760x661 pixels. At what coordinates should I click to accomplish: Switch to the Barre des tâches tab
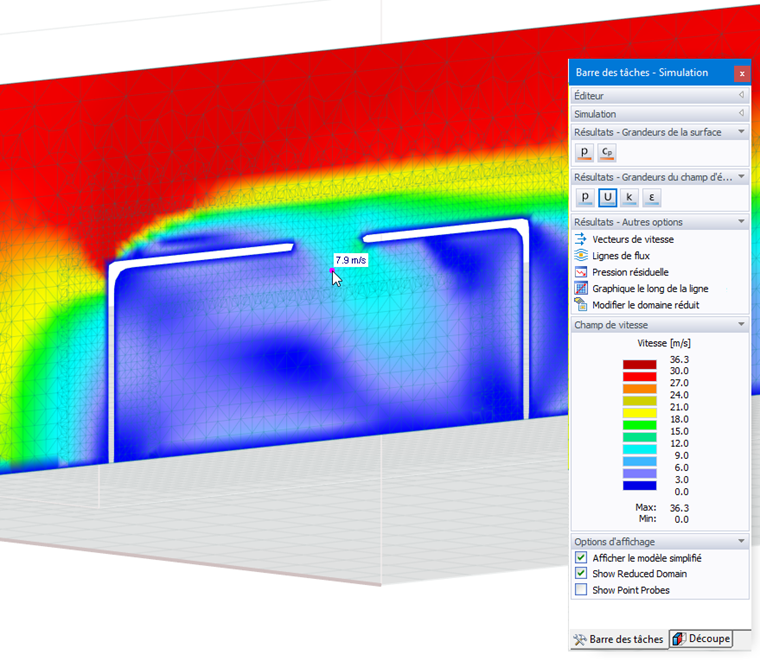click(619, 639)
